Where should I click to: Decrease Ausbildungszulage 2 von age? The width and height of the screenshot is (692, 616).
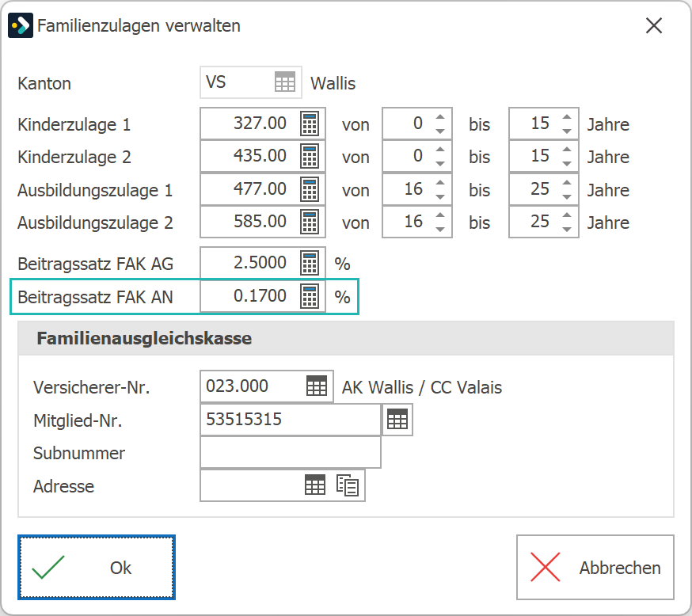(440, 230)
